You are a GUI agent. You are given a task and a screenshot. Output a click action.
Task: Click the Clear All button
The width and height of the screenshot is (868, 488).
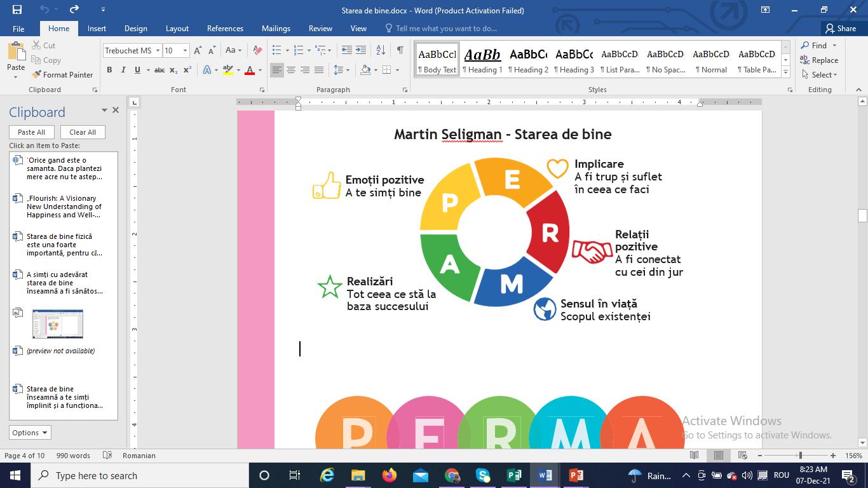click(x=83, y=132)
